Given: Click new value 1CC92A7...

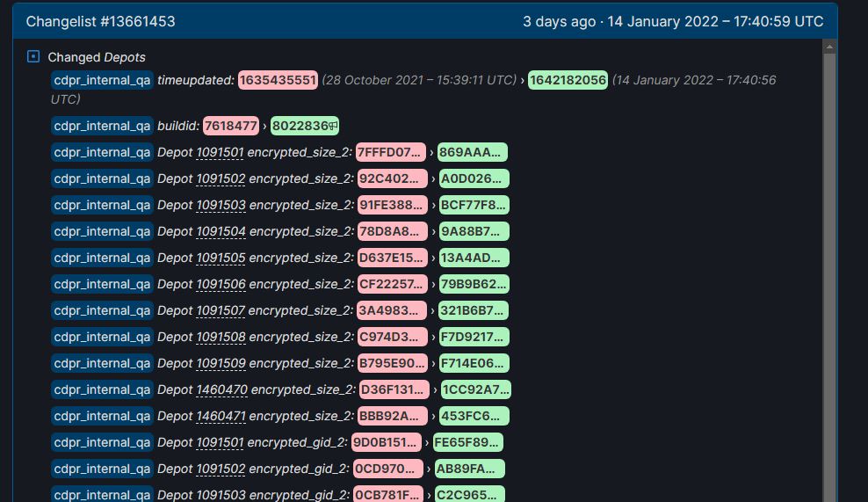Looking at the screenshot, I should click(476, 389).
